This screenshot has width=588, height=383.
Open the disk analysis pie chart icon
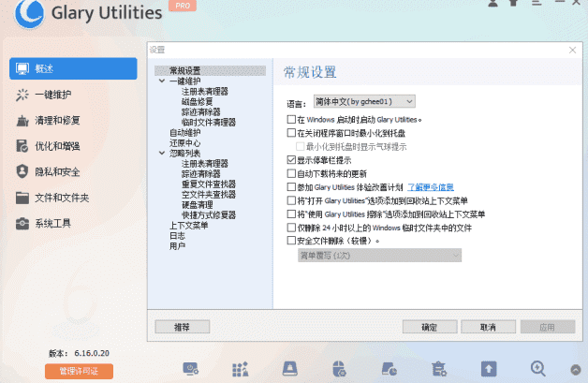tap(389, 369)
